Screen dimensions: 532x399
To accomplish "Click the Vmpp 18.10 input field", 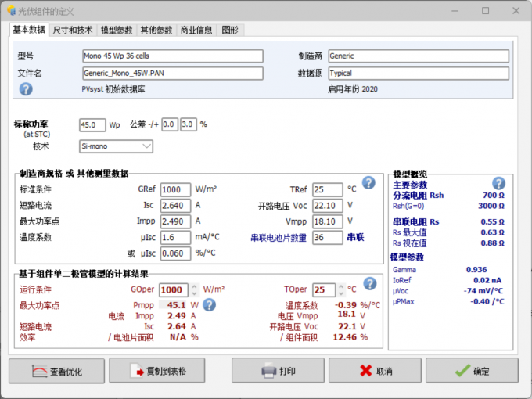I will tap(327, 221).
